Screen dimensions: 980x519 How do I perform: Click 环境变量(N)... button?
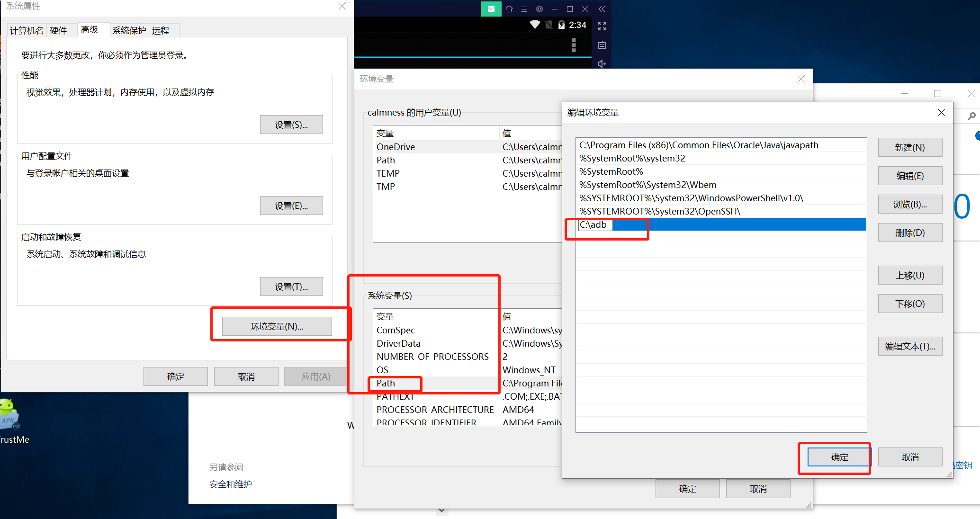point(277,326)
